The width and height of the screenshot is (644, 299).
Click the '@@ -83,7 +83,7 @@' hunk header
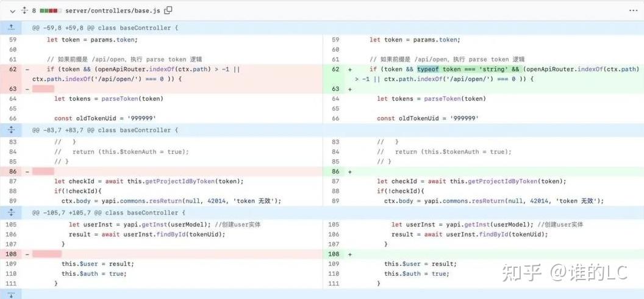click(105, 130)
